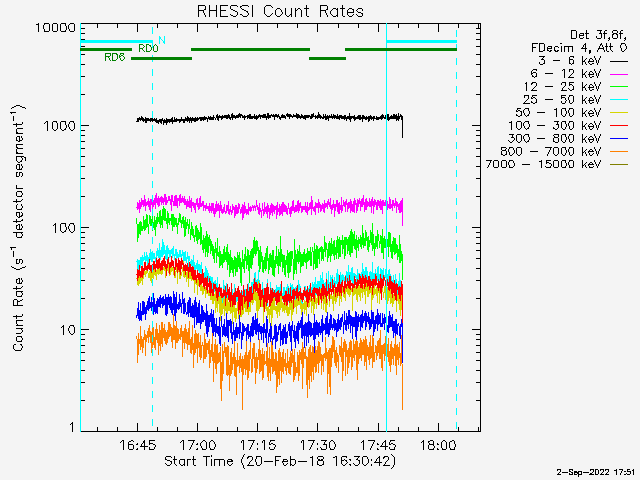Click the magenta 6 - 12 keV data curve
This screenshot has height=480, width=640.
click(x=269, y=208)
